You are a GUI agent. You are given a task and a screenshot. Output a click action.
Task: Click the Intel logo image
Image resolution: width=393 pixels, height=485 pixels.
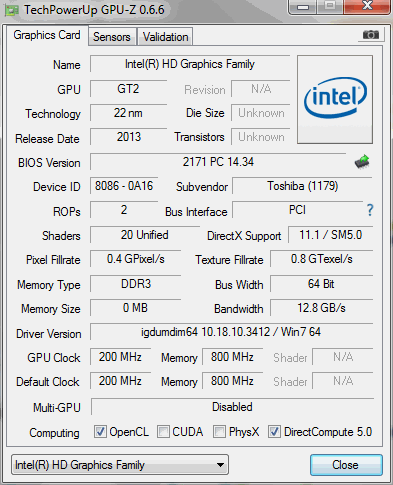(335, 100)
